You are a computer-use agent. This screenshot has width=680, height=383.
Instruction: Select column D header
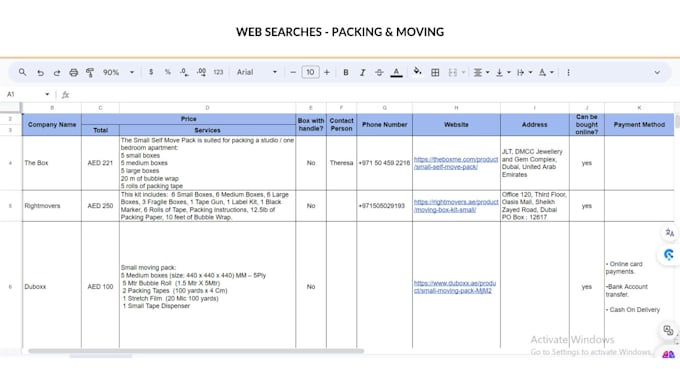pos(207,108)
